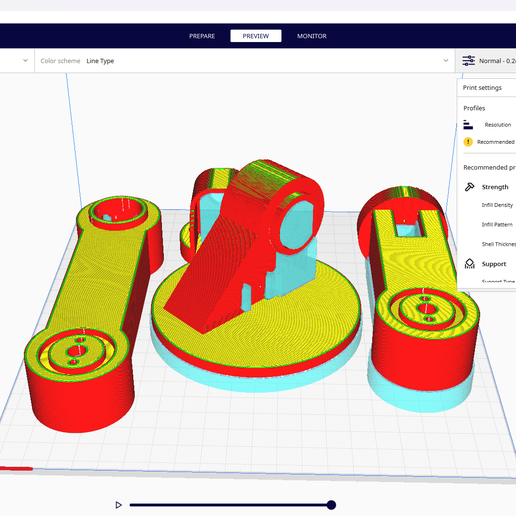Click the Support section icon
The image size is (516, 516).
[x=469, y=264]
